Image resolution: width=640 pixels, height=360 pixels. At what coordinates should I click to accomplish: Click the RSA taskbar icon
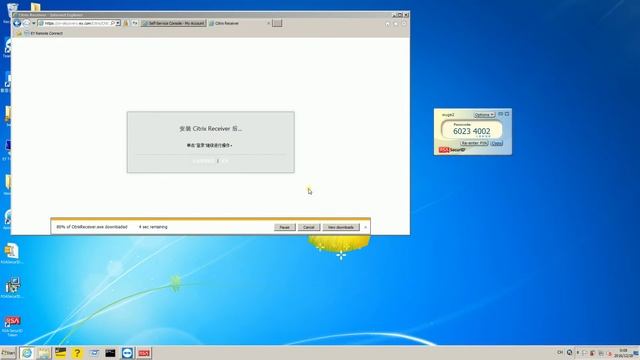144,353
